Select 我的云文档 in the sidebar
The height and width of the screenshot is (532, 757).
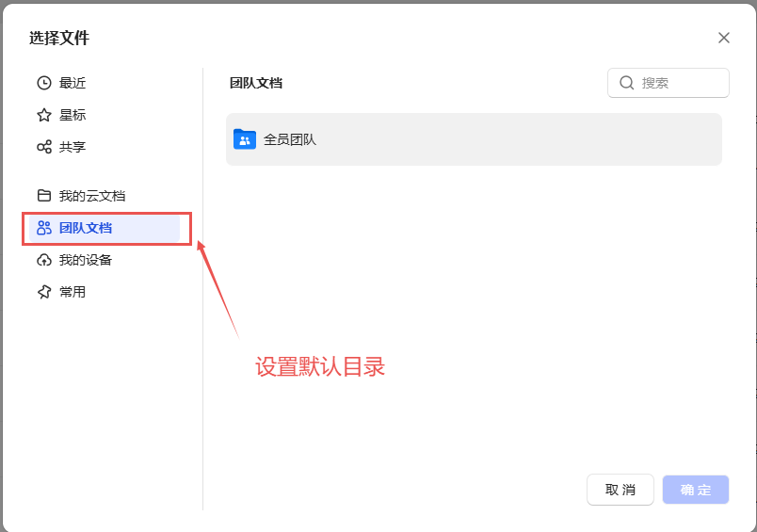pyautogui.click(x=91, y=196)
